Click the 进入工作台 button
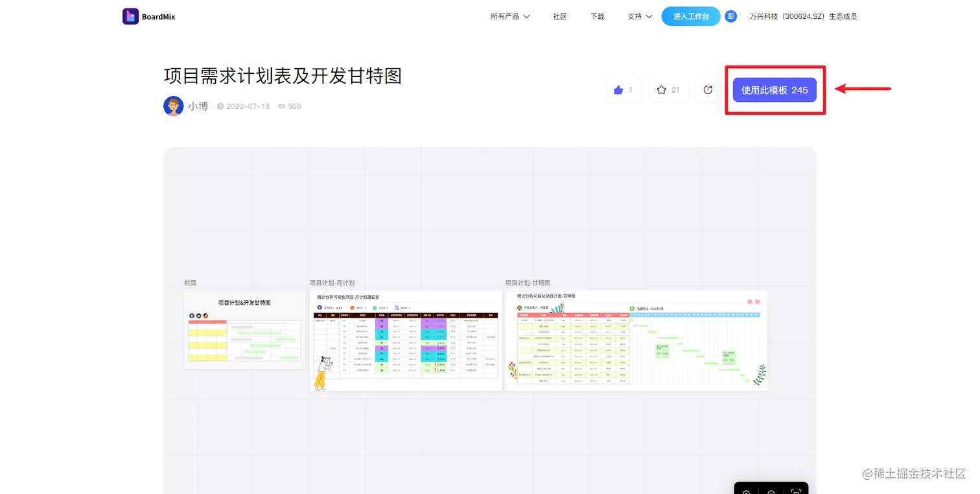This screenshot has height=494, width=980. click(x=691, y=17)
